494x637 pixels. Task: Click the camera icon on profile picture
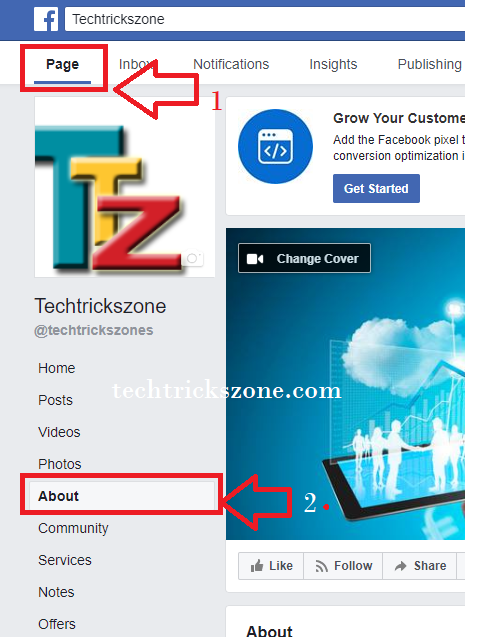point(192,258)
